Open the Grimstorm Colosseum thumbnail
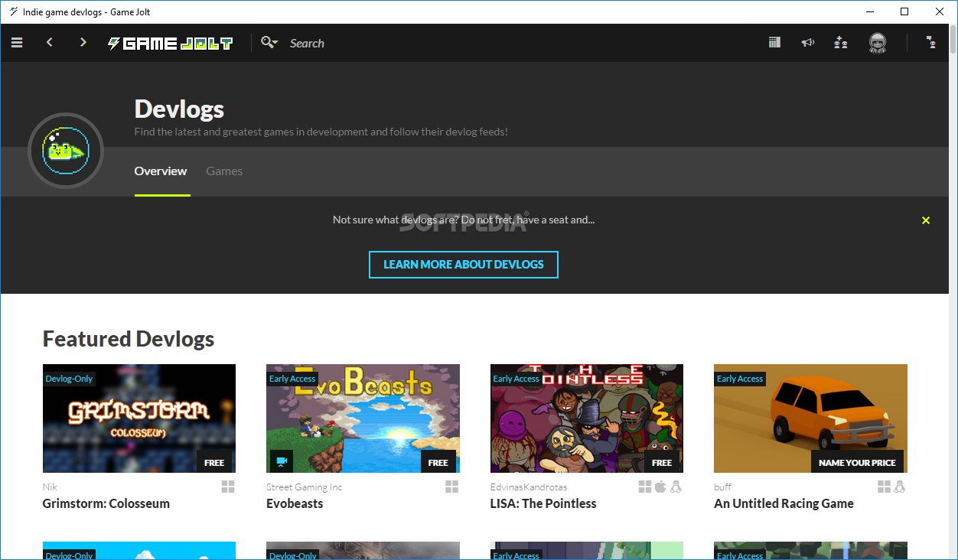The height and width of the screenshot is (560, 958). 139,418
